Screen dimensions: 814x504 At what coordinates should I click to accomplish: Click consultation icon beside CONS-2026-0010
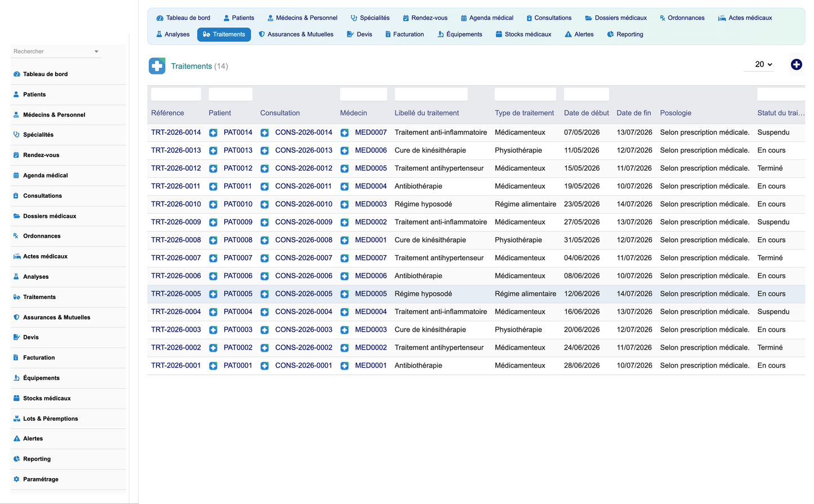click(264, 204)
